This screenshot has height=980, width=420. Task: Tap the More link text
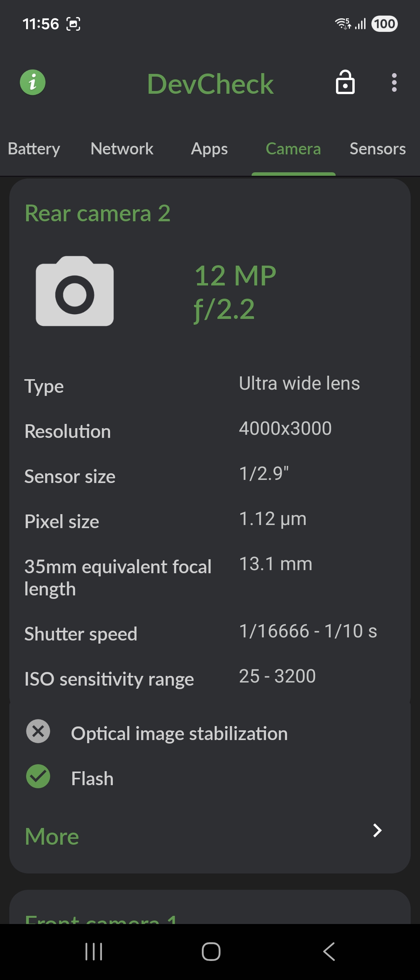[52, 836]
